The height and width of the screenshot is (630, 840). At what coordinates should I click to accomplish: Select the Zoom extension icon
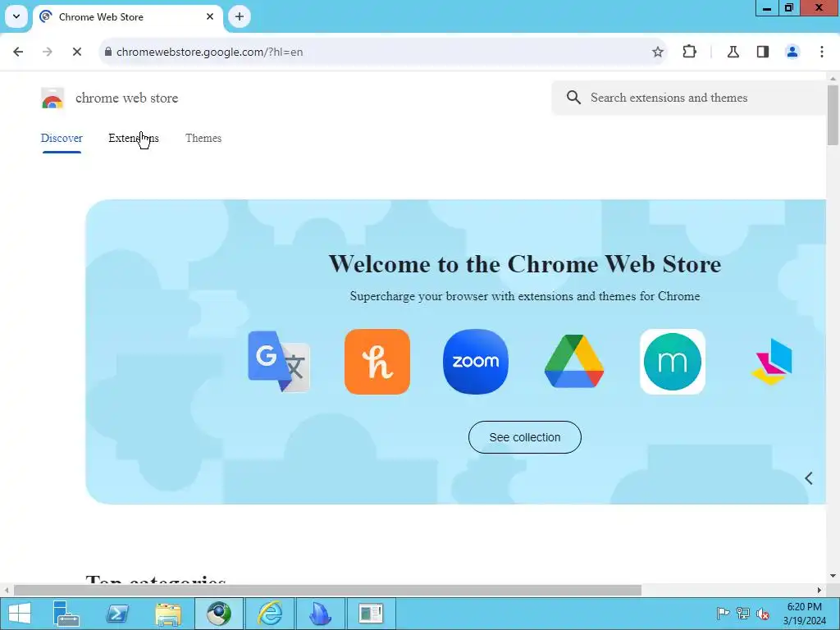[476, 362]
